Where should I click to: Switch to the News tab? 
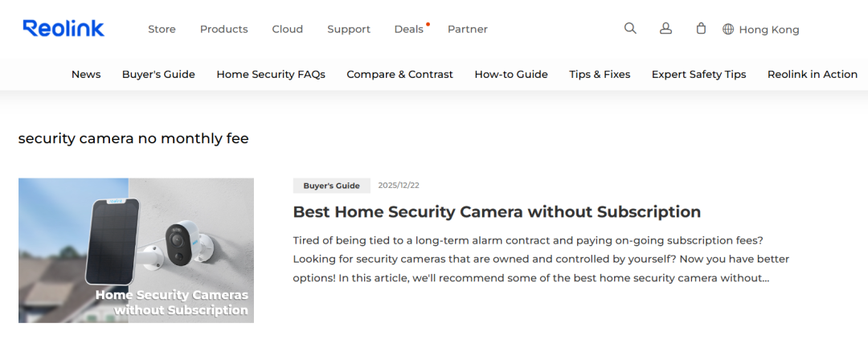[86, 74]
